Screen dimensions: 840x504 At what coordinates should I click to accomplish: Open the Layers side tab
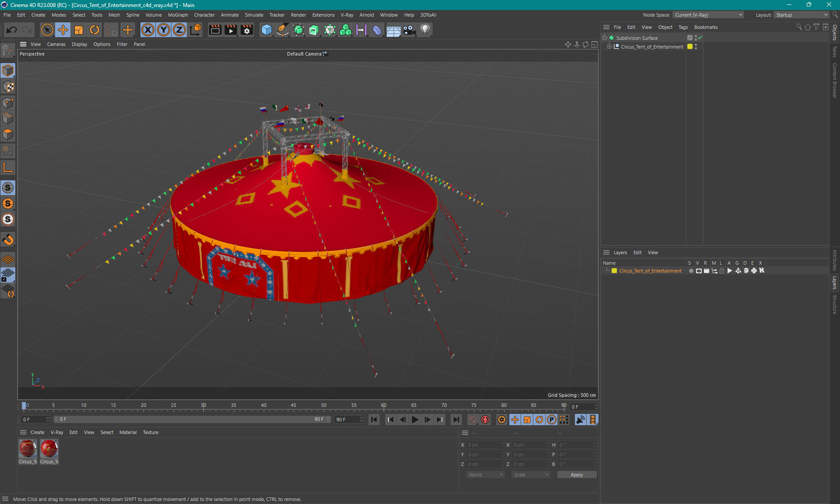point(835,283)
